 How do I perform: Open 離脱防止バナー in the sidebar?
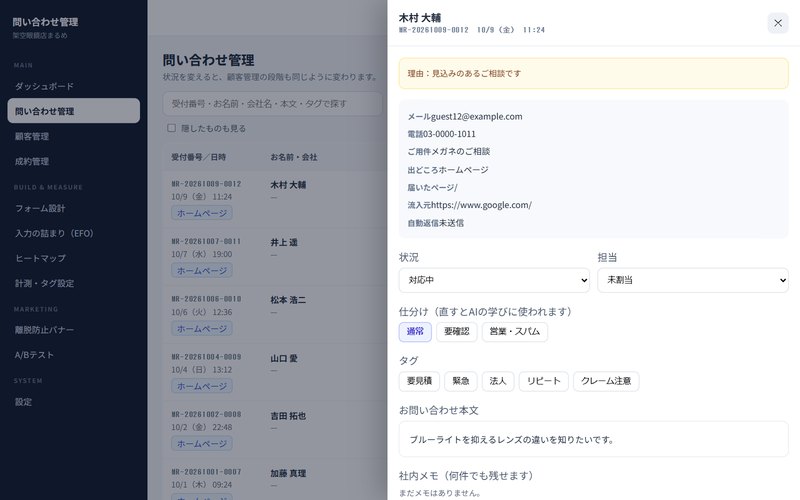73,330
